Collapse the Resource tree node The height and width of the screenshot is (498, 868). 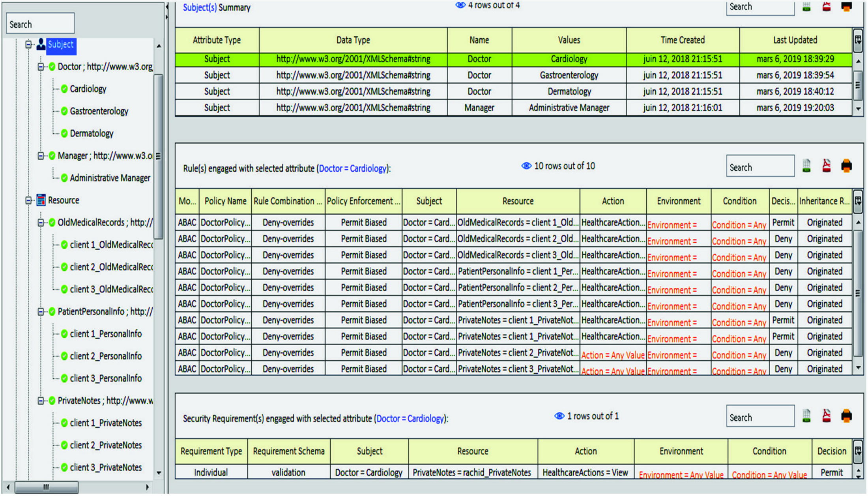pos(28,200)
